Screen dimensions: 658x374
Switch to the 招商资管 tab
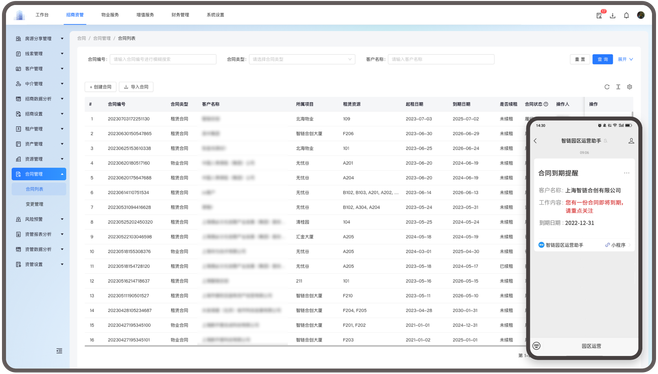click(x=75, y=15)
